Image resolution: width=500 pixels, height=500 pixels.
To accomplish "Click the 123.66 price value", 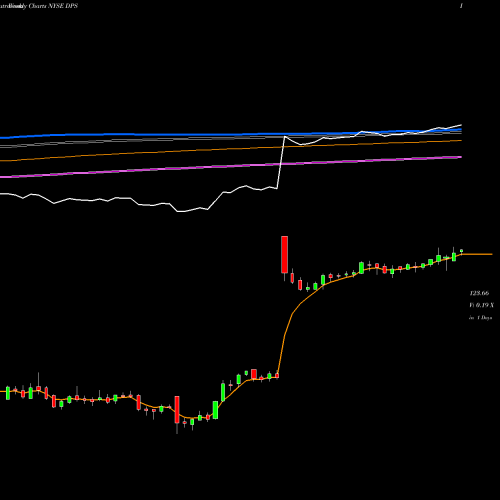I will [479, 293].
